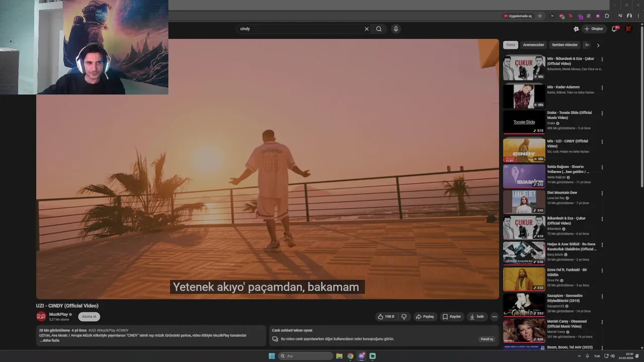The image size is (644, 362).
Task: Open the chat panel with Paneli aç
Action: pyautogui.click(x=487, y=339)
